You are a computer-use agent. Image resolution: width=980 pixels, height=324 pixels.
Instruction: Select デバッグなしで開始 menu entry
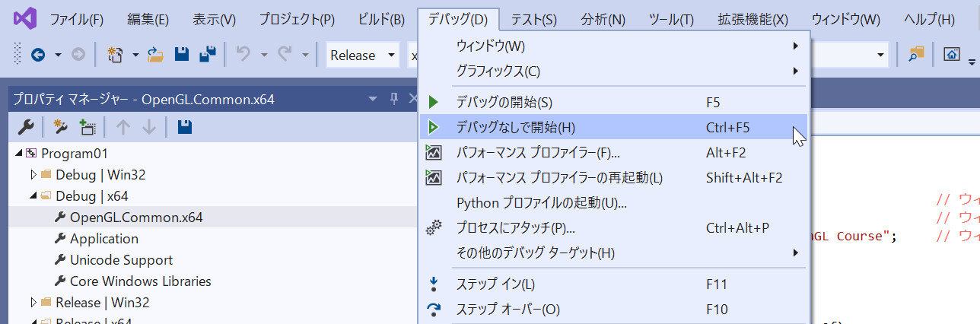pyautogui.click(x=515, y=128)
